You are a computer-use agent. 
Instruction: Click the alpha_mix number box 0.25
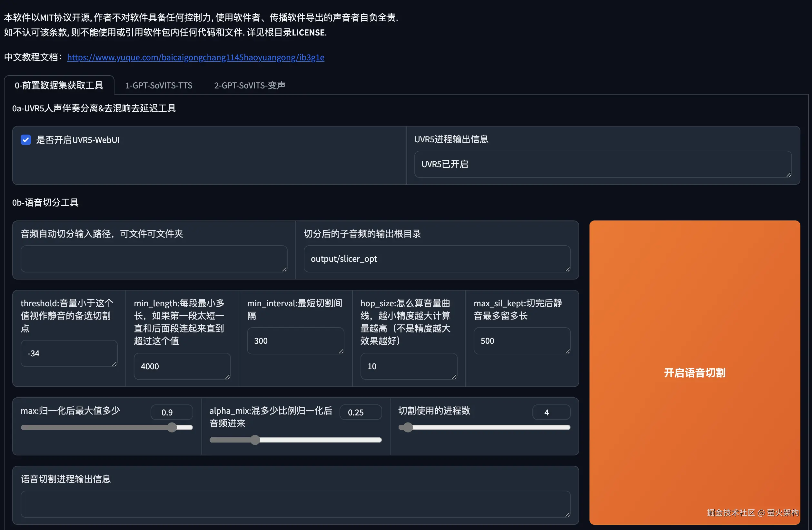pos(360,412)
